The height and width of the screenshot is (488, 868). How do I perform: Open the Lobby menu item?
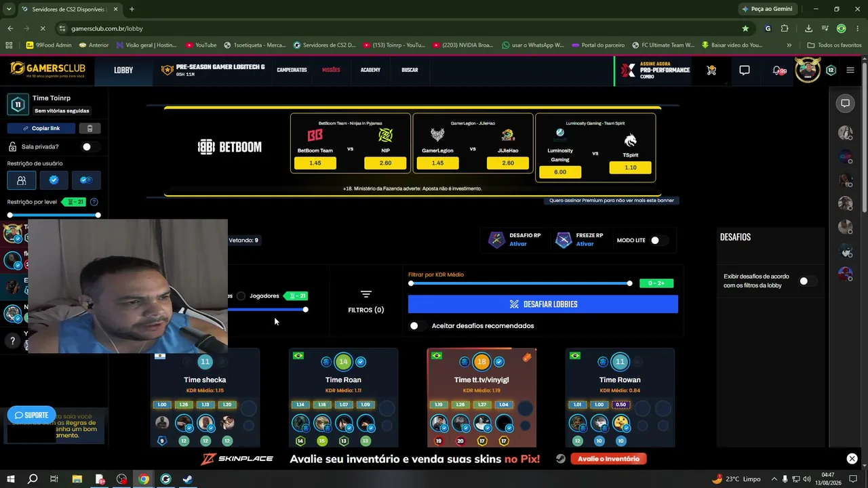pyautogui.click(x=123, y=70)
